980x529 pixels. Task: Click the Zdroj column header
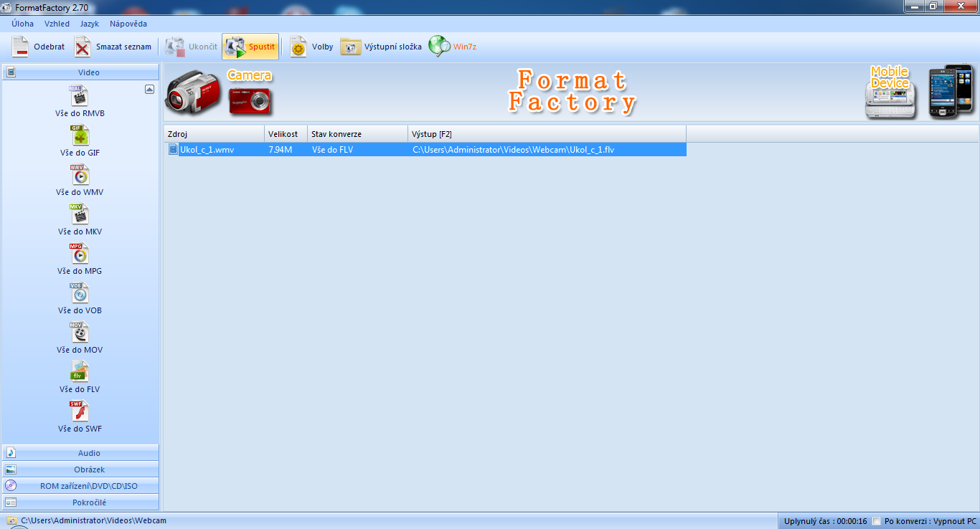tap(215, 134)
